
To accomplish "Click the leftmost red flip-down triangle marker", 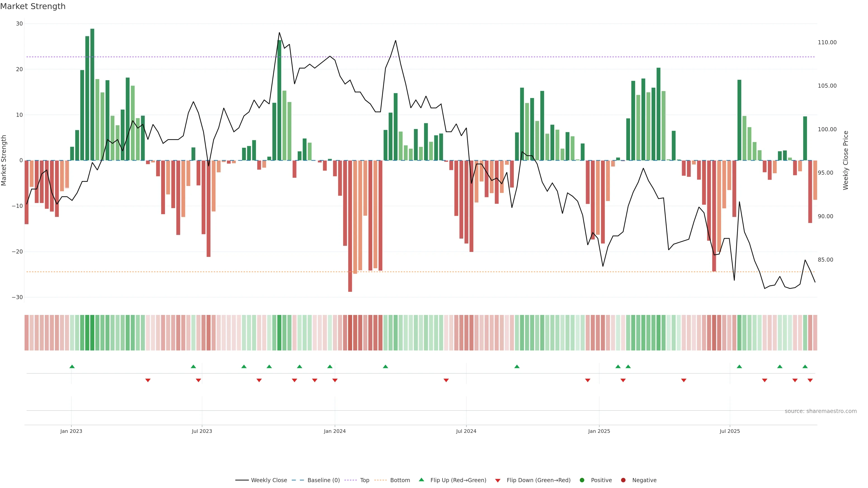I will 148,380.
